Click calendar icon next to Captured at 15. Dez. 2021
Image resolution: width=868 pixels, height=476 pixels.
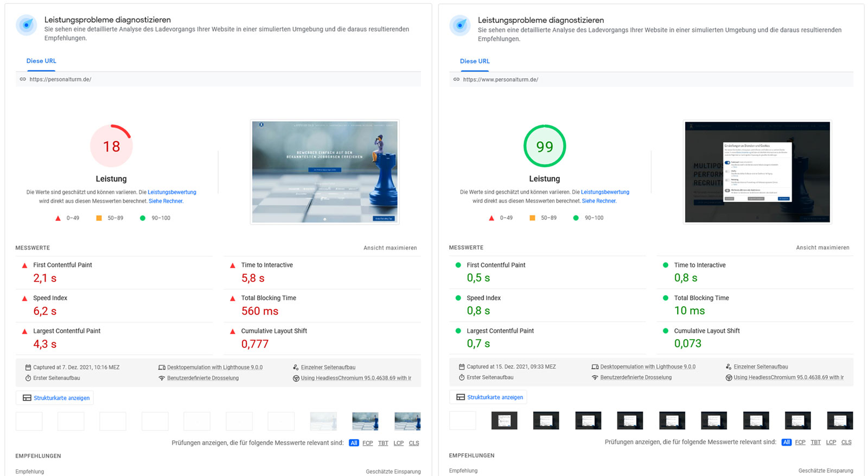(462, 367)
